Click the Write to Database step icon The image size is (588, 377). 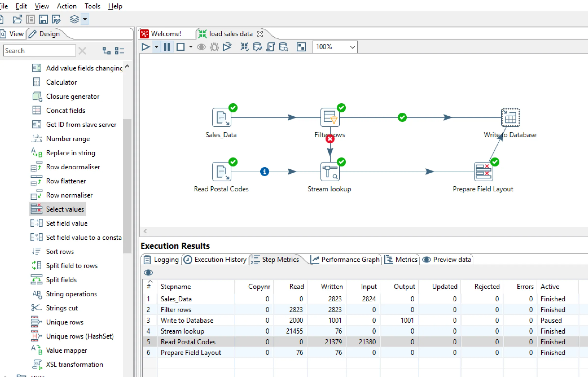pyautogui.click(x=510, y=117)
